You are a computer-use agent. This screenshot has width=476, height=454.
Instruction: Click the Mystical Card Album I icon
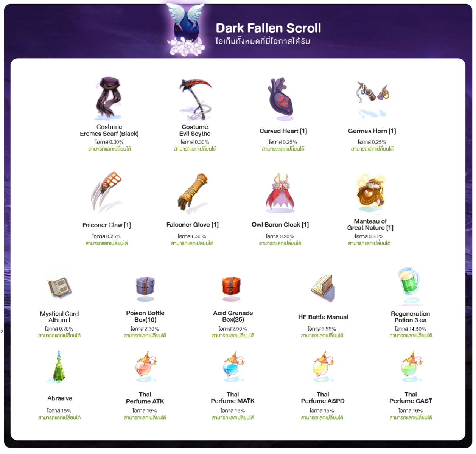click(x=59, y=288)
